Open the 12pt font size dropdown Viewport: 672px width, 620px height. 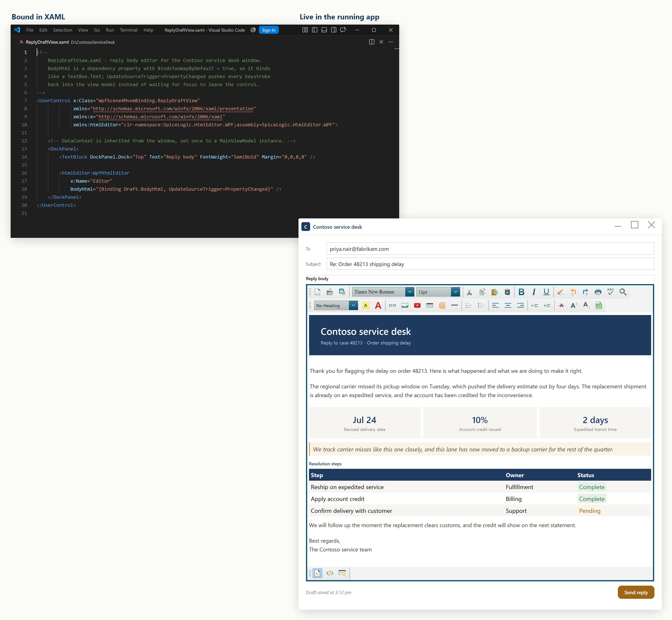click(x=455, y=292)
